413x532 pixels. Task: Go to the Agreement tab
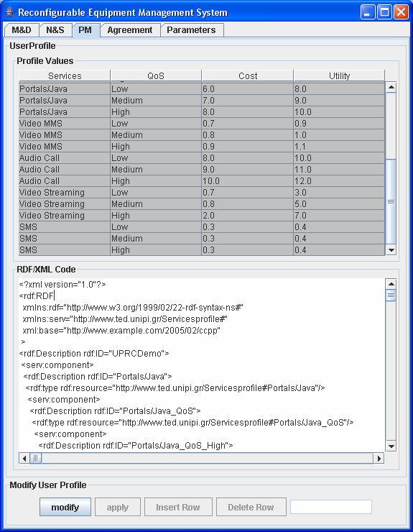(130, 30)
